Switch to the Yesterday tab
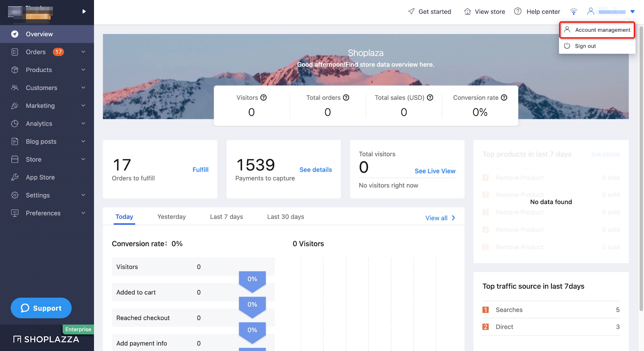 (171, 217)
